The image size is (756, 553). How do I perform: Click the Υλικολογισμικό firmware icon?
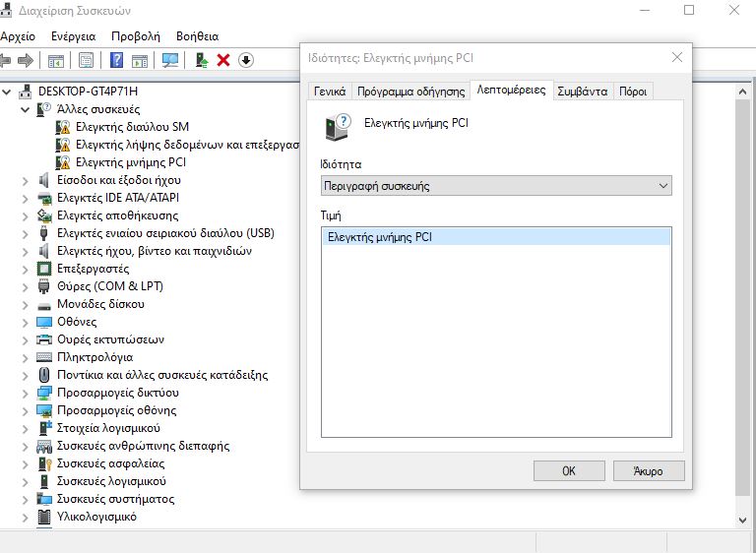[x=44, y=517]
